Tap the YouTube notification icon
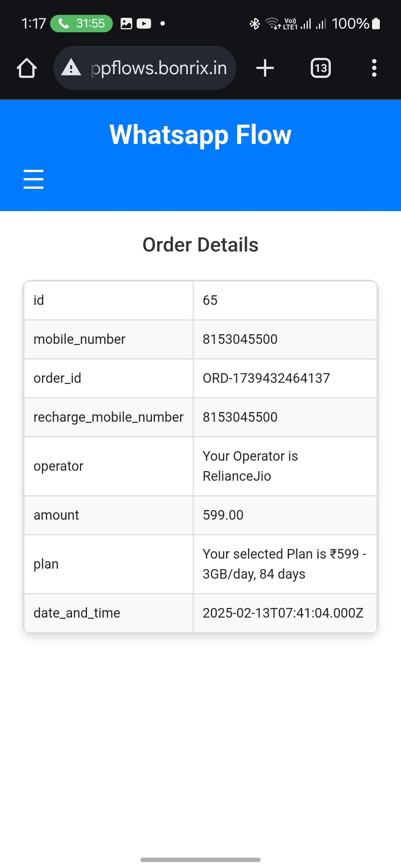Viewport: 401px width, 868px height. coord(144,24)
